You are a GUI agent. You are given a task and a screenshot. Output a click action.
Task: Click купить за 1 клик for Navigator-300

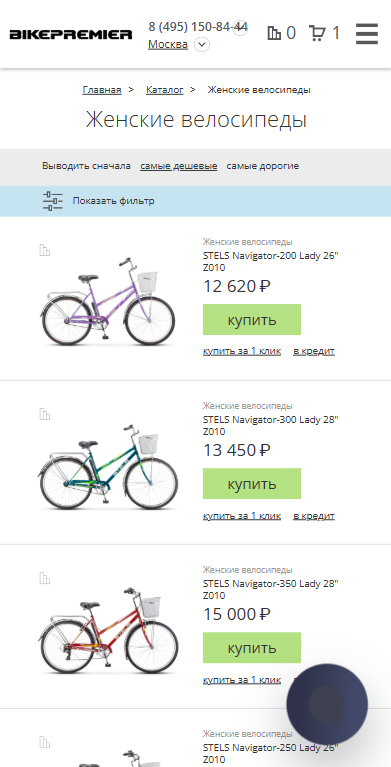[242, 516]
